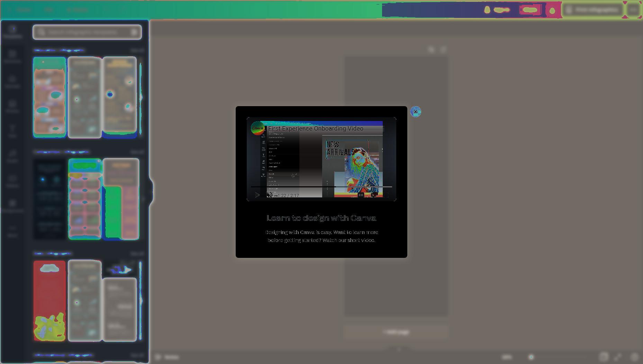Open the help icon at bottom right
Viewport: 643px width, 364px height.
[634, 357]
